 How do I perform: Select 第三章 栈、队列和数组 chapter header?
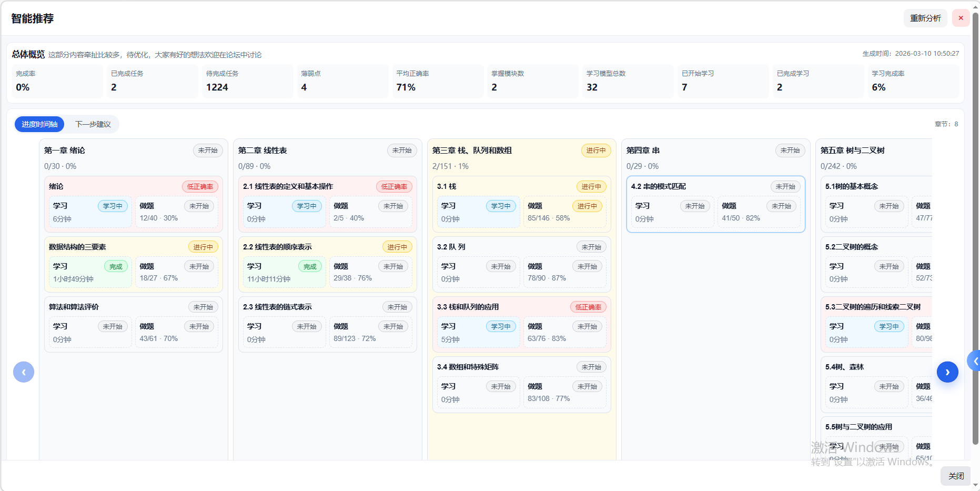click(x=472, y=151)
